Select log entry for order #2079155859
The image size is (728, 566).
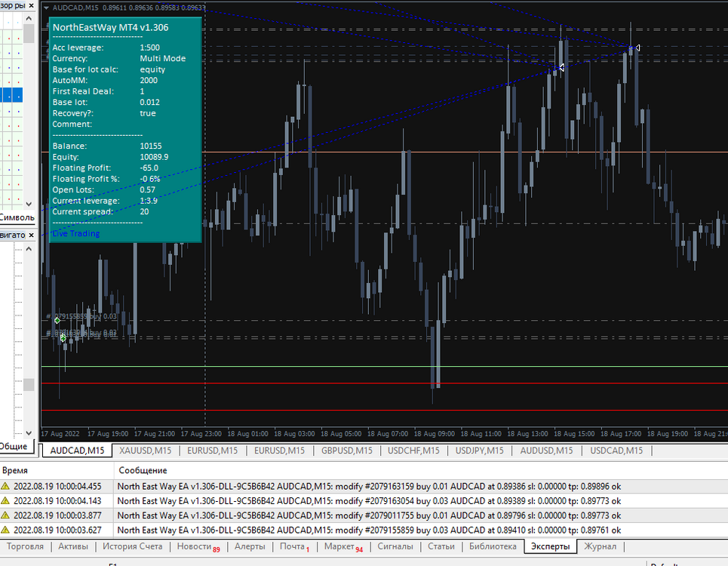[x=364, y=530]
